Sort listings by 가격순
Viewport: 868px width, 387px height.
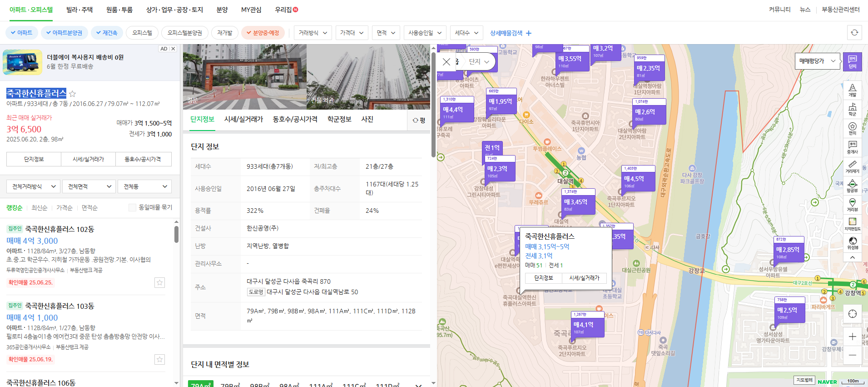pyautogui.click(x=64, y=208)
